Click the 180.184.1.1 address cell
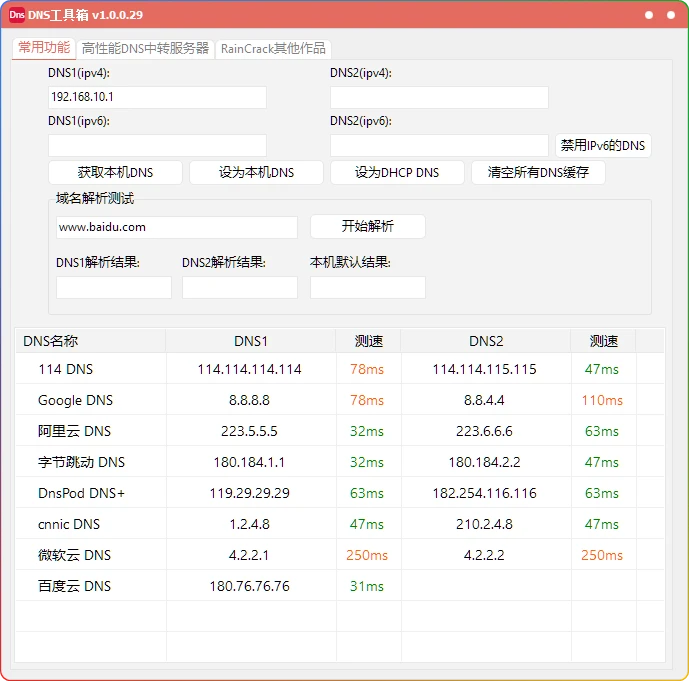 pos(249,462)
